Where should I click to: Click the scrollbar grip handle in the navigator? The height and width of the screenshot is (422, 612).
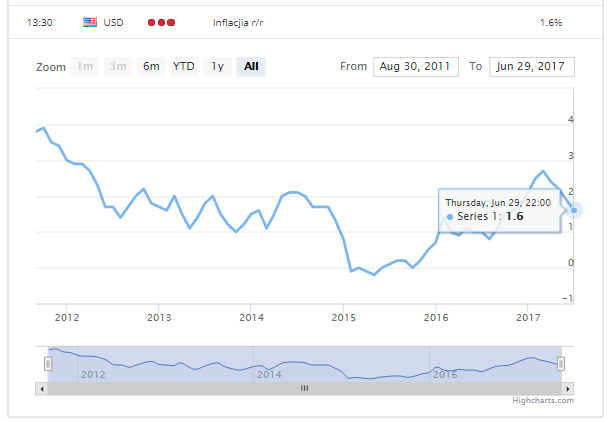point(304,388)
